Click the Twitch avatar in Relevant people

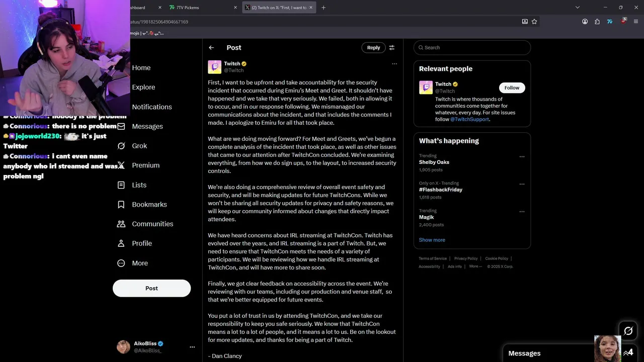[x=426, y=87]
